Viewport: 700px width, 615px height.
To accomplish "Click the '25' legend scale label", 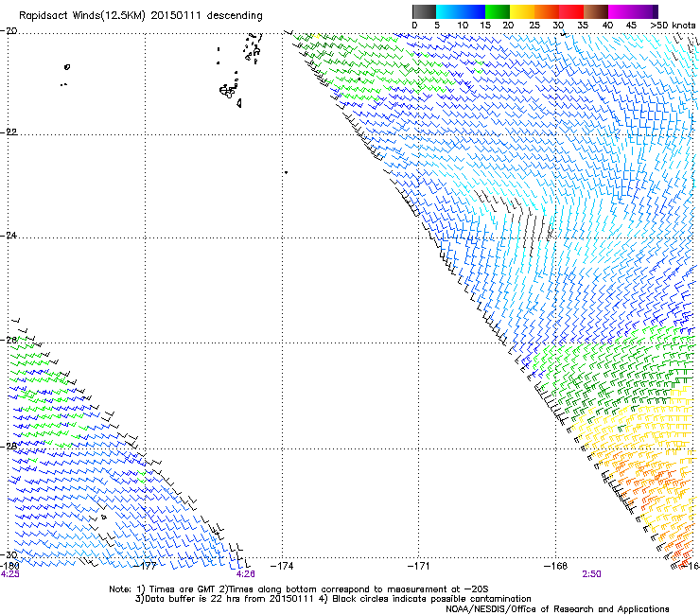I will point(534,26).
